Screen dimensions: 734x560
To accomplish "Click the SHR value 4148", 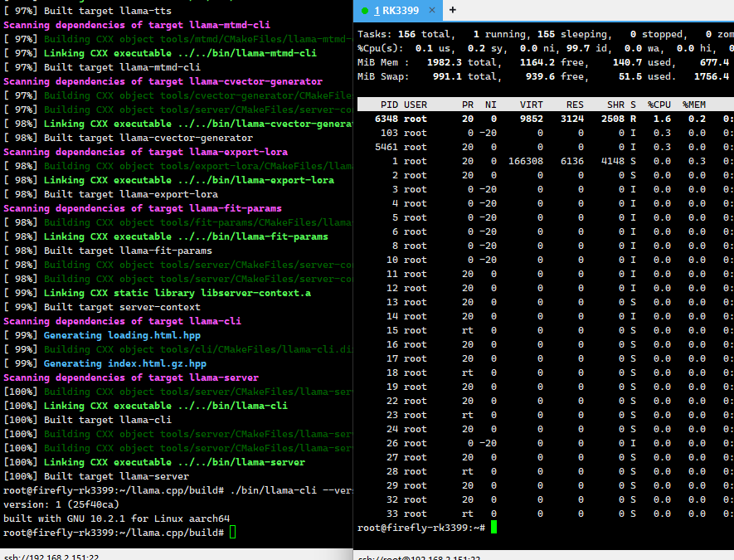I will click(613, 161).
